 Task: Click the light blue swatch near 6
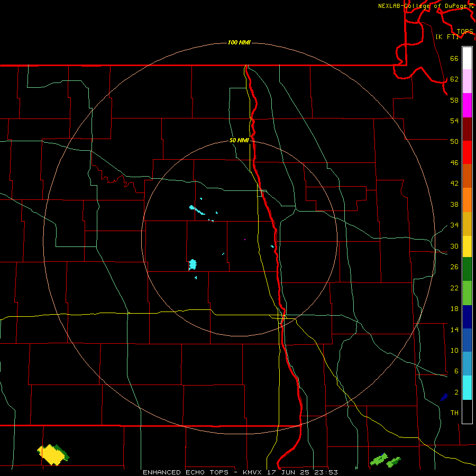click(467, 364)
